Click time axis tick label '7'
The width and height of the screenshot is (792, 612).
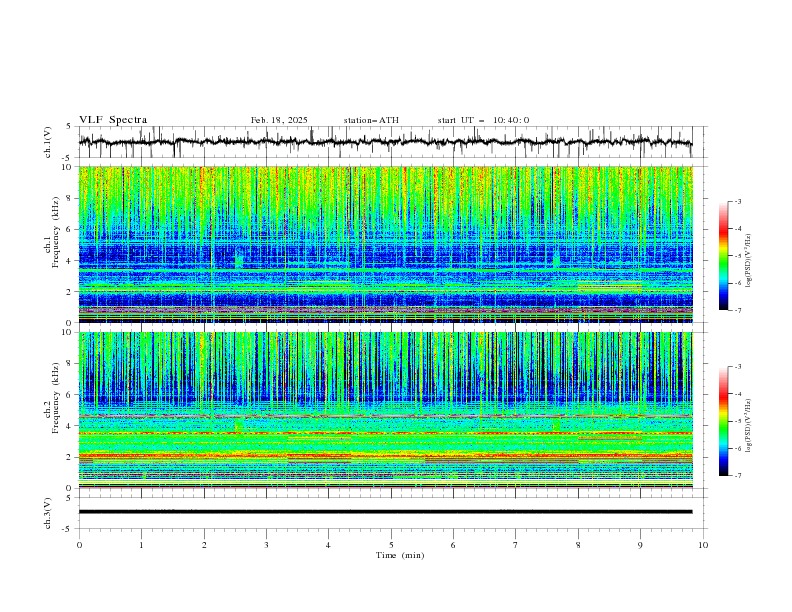(x=516, y=545)
